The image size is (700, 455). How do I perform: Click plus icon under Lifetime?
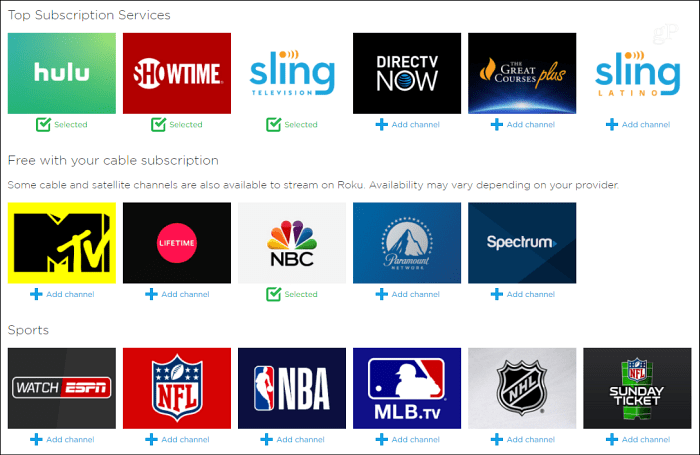(x=151, y=294)
